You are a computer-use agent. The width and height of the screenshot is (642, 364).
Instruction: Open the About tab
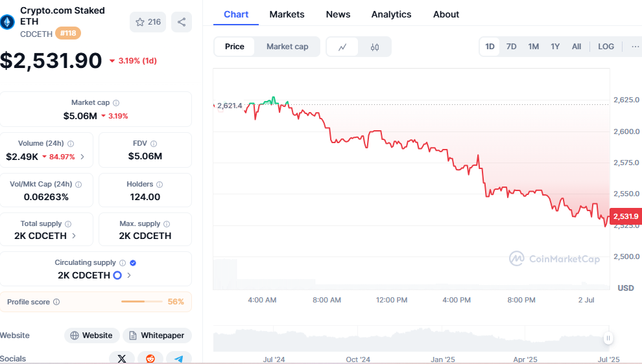446,14
